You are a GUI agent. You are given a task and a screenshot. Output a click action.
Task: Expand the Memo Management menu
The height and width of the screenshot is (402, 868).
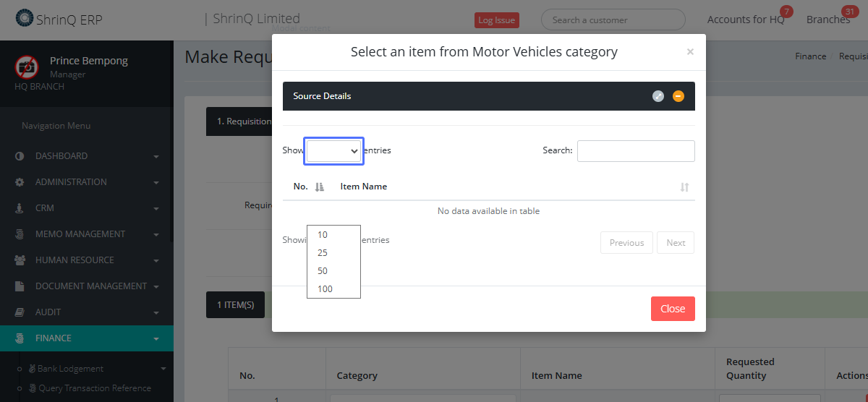click(x=80, y=234)
